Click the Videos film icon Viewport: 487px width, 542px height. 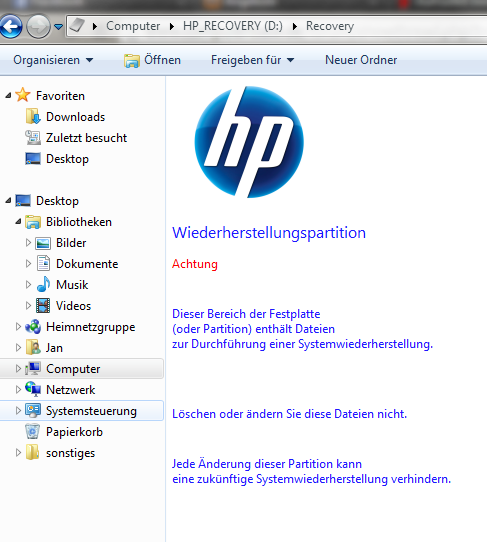[43, 306]
